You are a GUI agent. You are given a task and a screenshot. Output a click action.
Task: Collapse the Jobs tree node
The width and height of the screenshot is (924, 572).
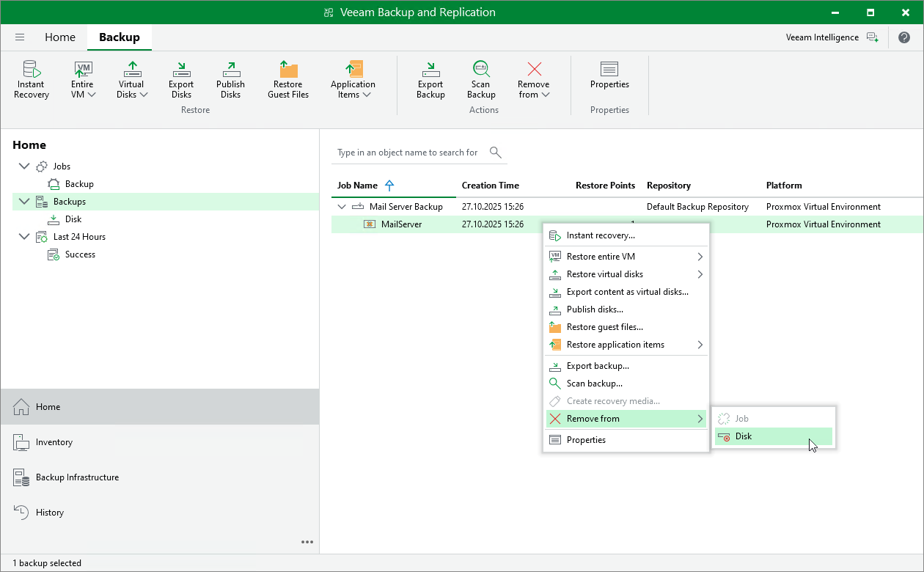pos(24,166)
